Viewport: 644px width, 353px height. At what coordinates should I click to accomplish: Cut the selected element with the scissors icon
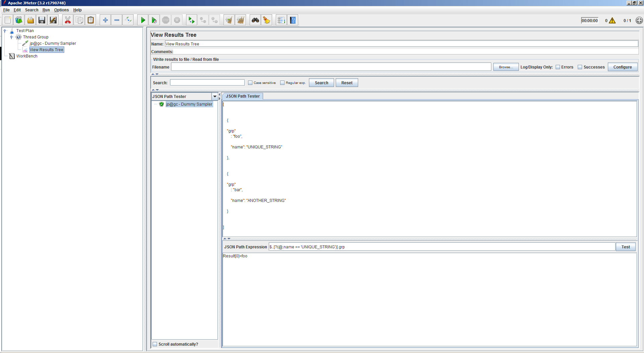coord(68,20)
